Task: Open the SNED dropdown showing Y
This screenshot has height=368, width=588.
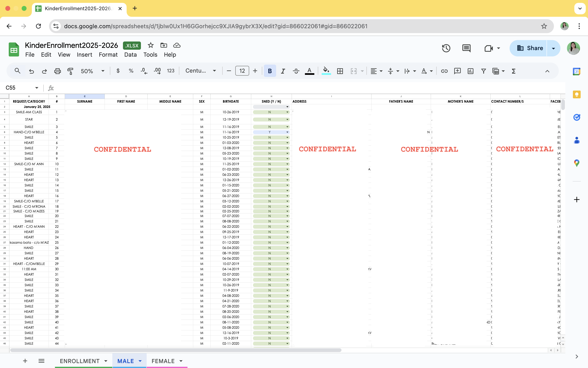Action: (287, 132)
